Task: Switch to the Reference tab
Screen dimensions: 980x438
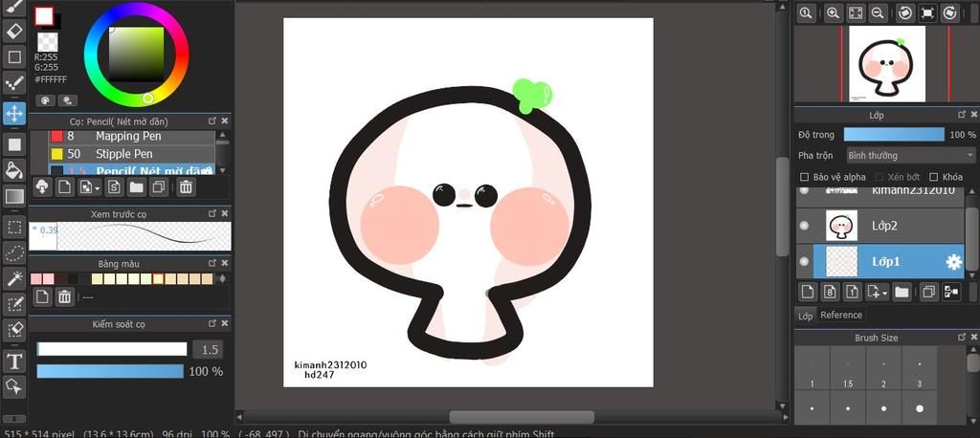Action: point(840,315)
